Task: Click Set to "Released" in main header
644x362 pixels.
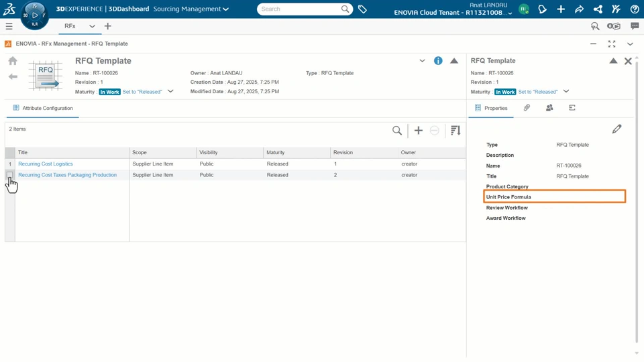Action: [x=142, y=92]
